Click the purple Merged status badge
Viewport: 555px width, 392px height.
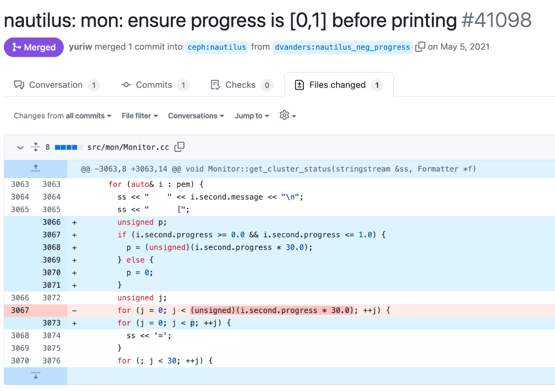click(34, 47)
